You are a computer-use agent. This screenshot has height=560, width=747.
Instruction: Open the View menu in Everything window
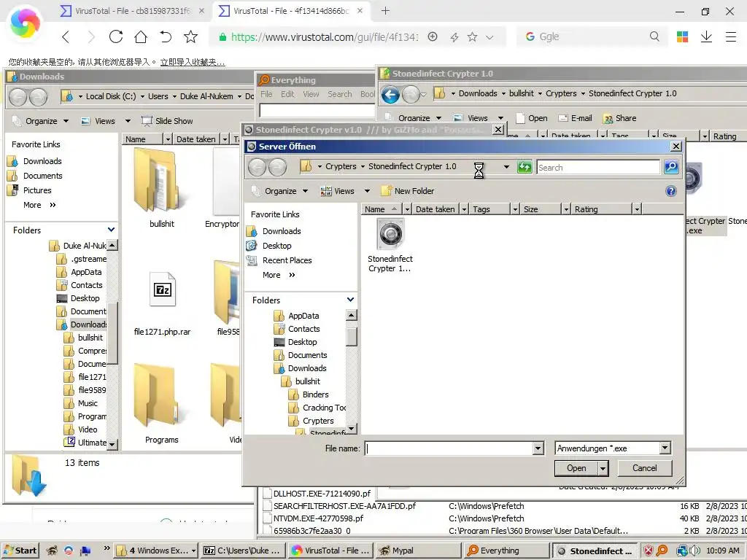point(311,94)
